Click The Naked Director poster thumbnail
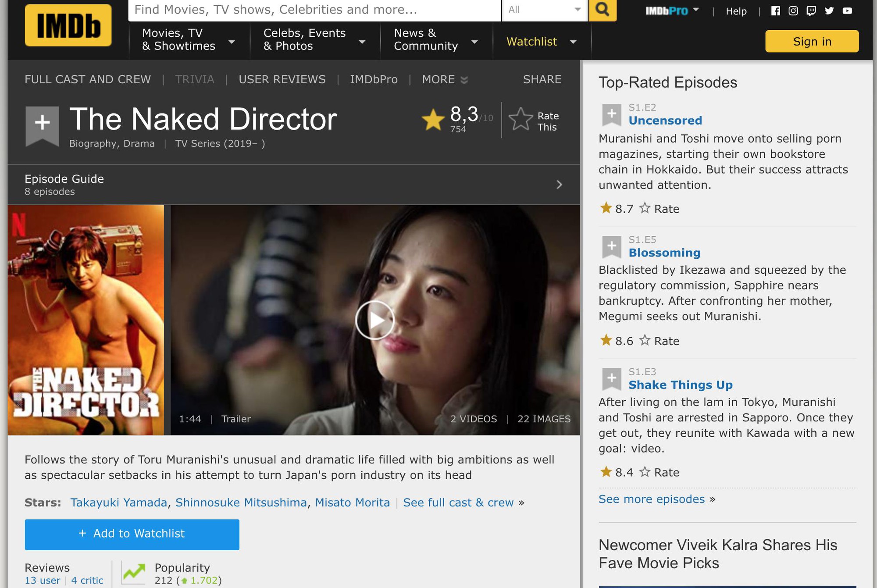Screen dimensions: 877x588 pyautogui.click(x=86, y=320)
